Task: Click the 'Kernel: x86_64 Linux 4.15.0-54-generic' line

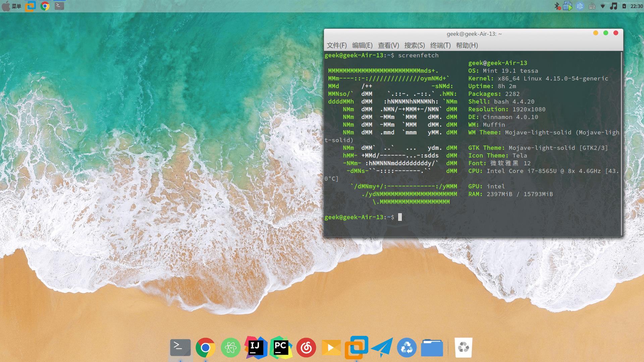Action: click(538, 78)
